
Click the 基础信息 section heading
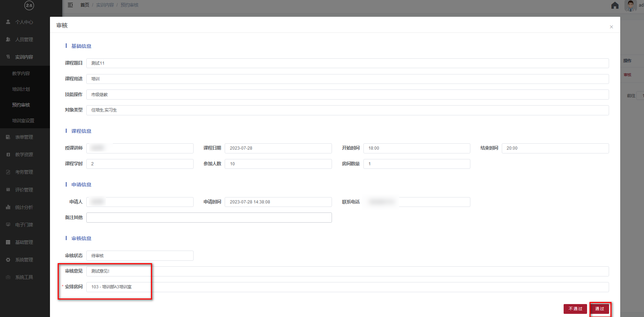tap(81, 46)
